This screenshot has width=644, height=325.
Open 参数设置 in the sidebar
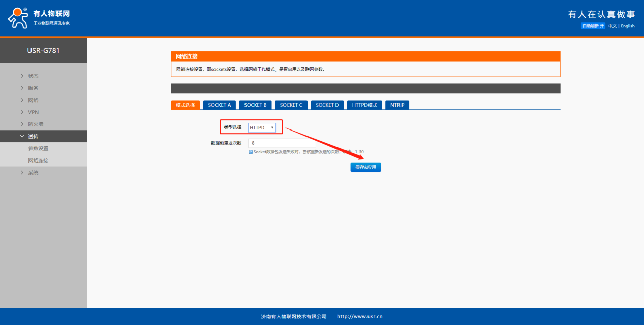click(38, 148)
